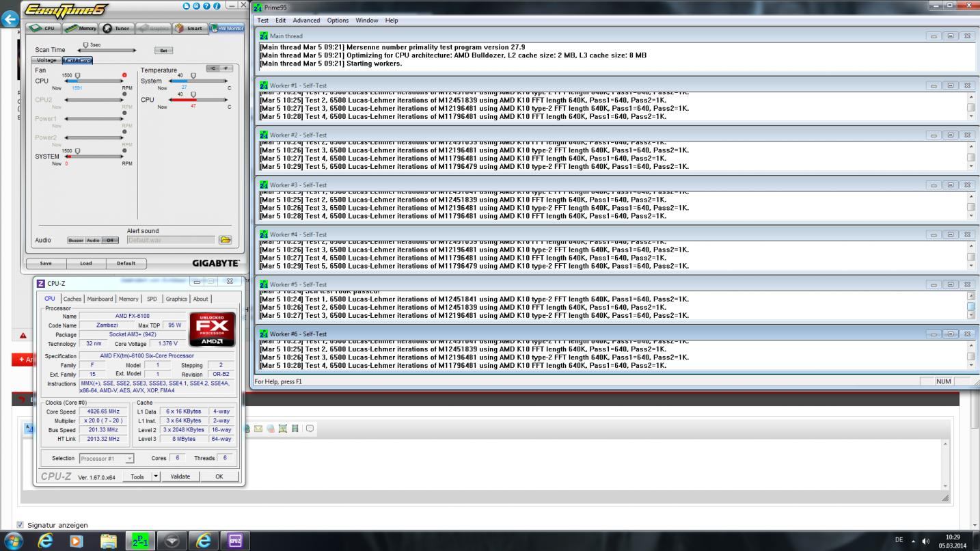Screen dimensions: 980x551
Task: Click the Default button in EasyTune6
Action: [126, 263]
